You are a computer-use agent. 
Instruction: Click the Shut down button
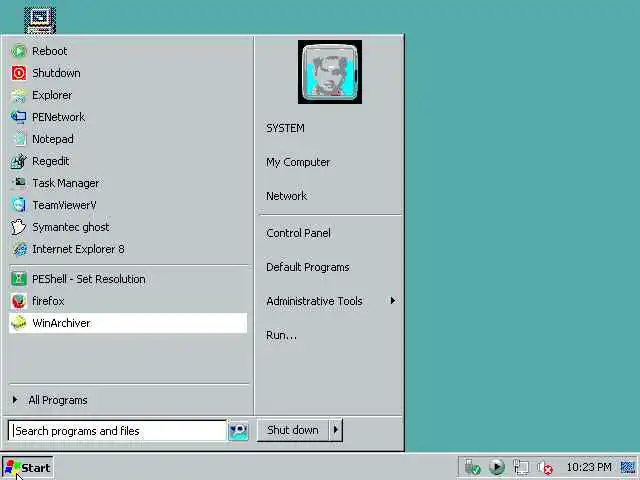click(x=293, y=430)
